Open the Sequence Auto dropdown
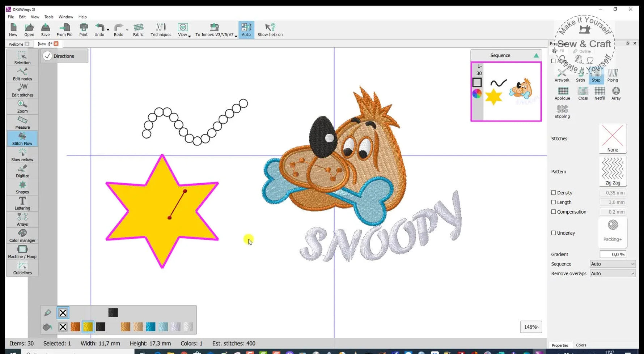Viewport: 644px width, 354px height. point(613,264)
